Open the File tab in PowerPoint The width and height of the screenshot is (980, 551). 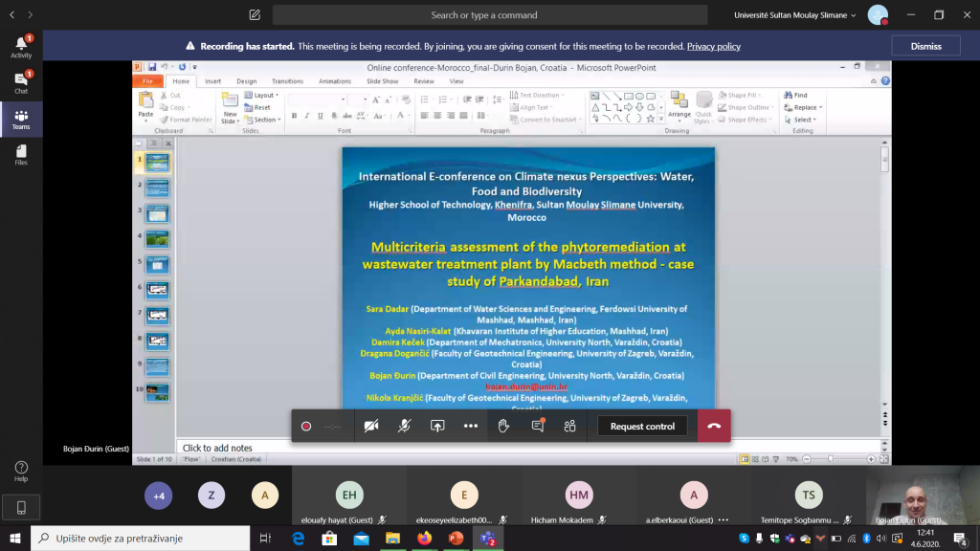click(x=147, y=81)
